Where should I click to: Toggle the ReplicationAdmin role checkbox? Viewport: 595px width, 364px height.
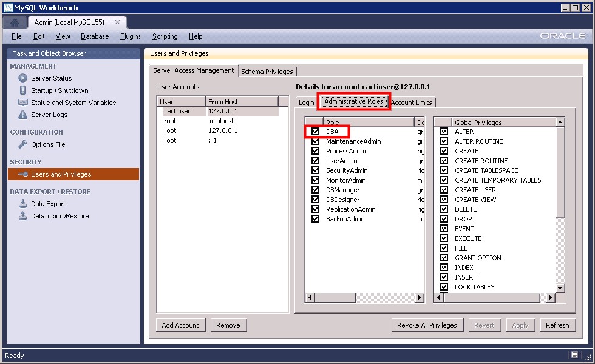pyautogui.click(x=315, y=209)
